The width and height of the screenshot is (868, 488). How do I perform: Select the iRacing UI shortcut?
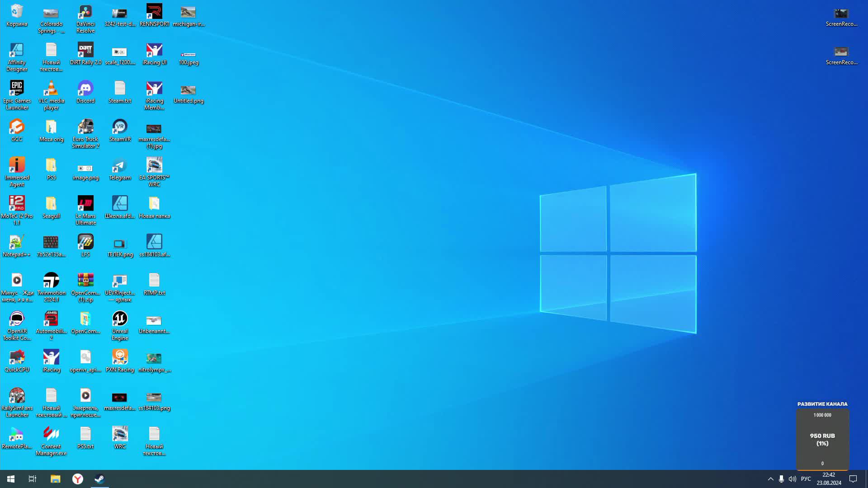pyautogui.click(x=154, y=54)
